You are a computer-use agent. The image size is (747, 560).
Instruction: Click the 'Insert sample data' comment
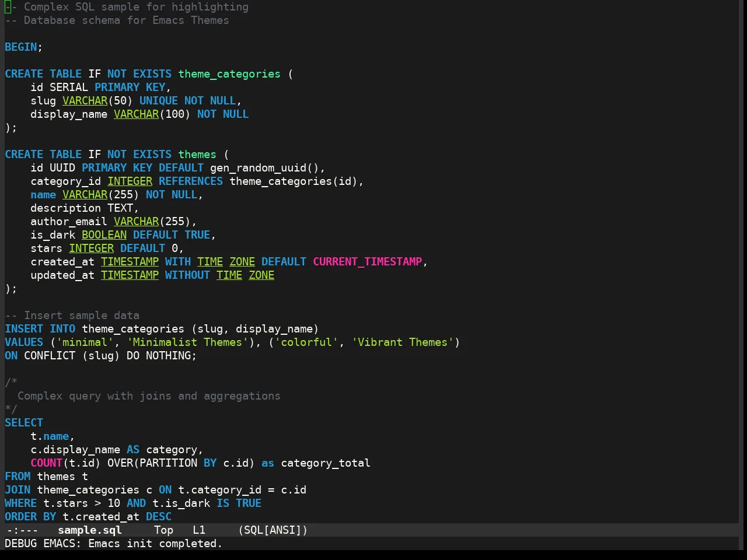[72, 316]
